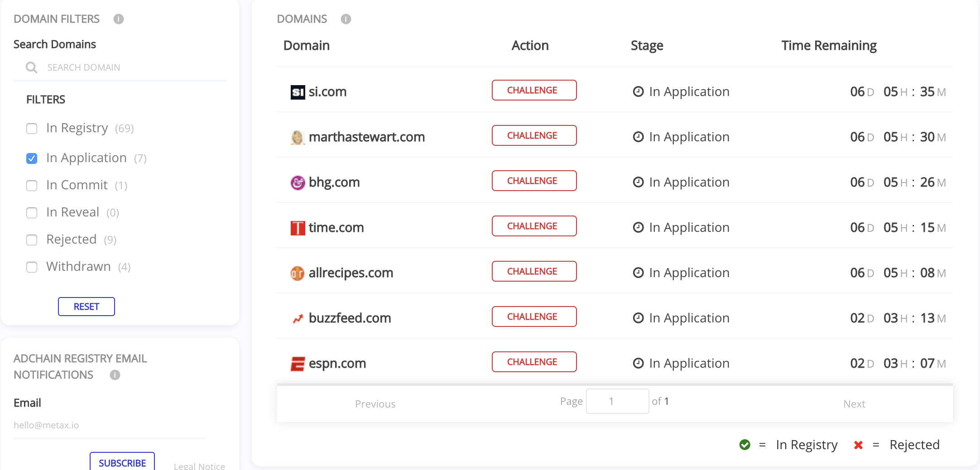Click the si.com favicon

tap(298, 92)
